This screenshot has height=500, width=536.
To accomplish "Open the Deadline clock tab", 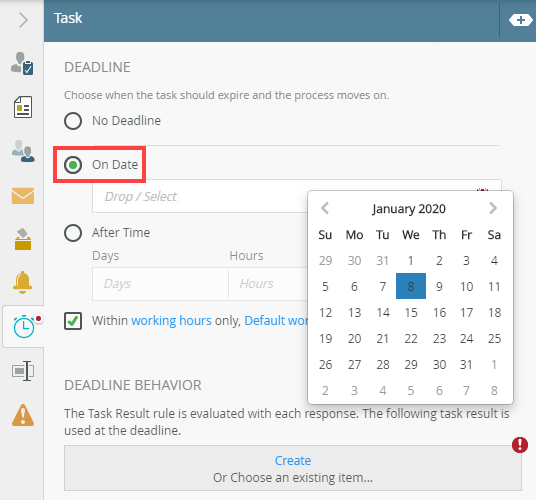I will pyautogui.click(x=24, y=327).
